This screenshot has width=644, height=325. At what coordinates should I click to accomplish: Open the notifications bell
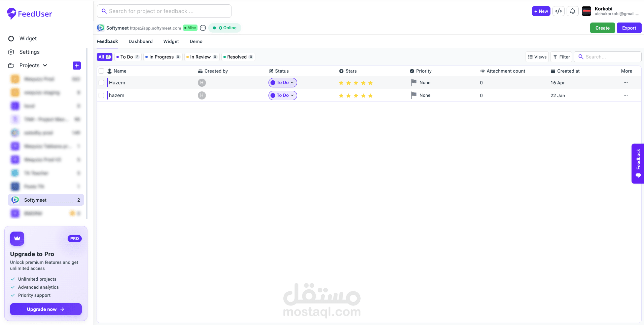(573, 11)
